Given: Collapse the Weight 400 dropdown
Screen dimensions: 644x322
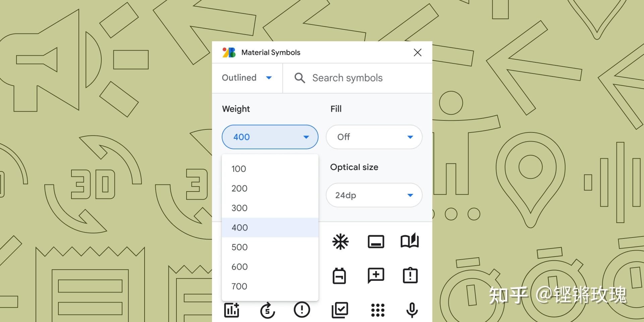Looking at the screenshot, I should click(270, 137).
